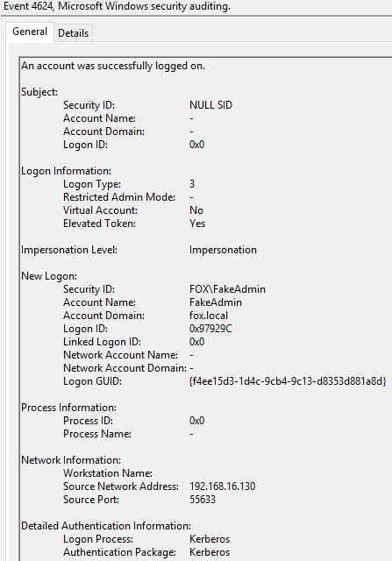This screenshot has height=561, width=392.
Task: Click the Logon Type value 3
Action: (192, 184)
